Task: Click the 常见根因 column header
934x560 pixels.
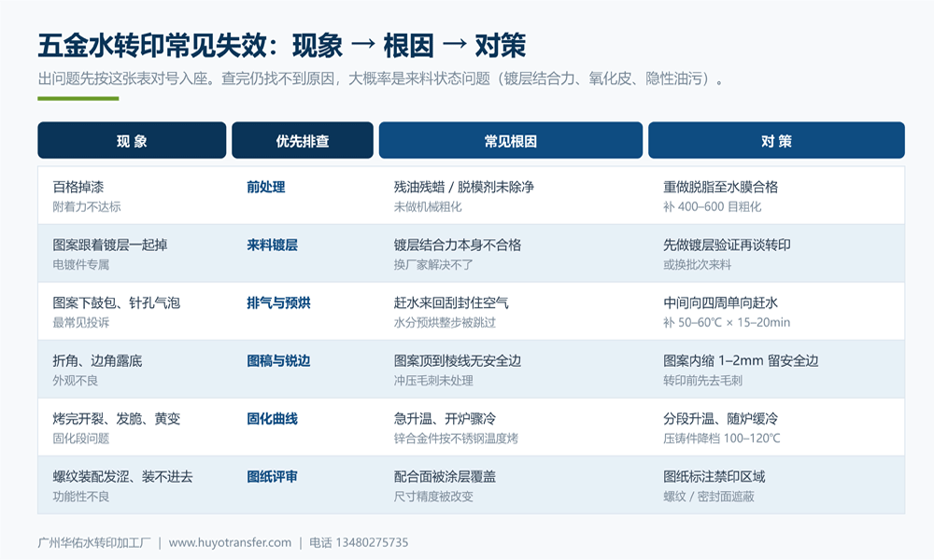Action: click(511, 140)
